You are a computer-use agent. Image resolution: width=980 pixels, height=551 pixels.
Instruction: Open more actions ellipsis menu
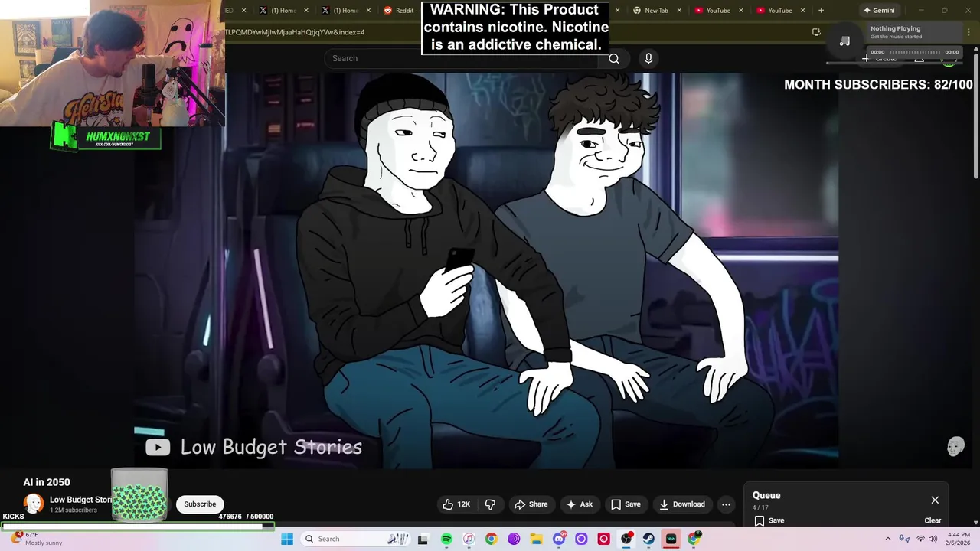pos(726,504)
